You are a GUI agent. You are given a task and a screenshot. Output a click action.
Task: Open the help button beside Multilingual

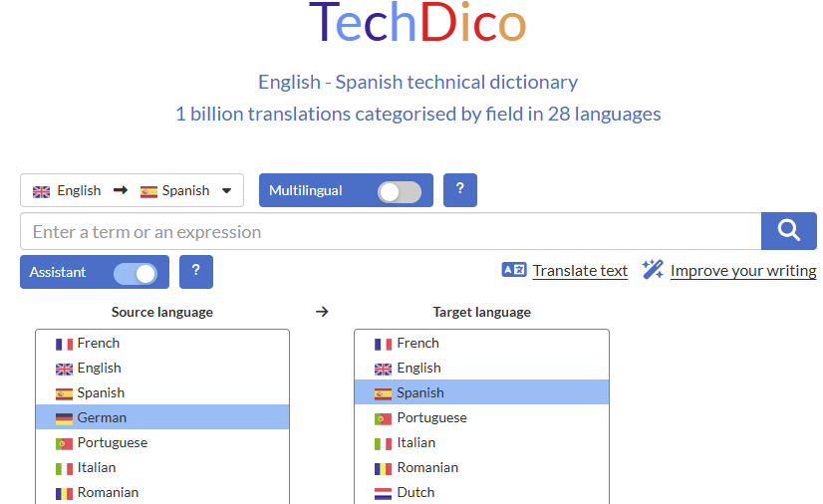click(459, 190)
